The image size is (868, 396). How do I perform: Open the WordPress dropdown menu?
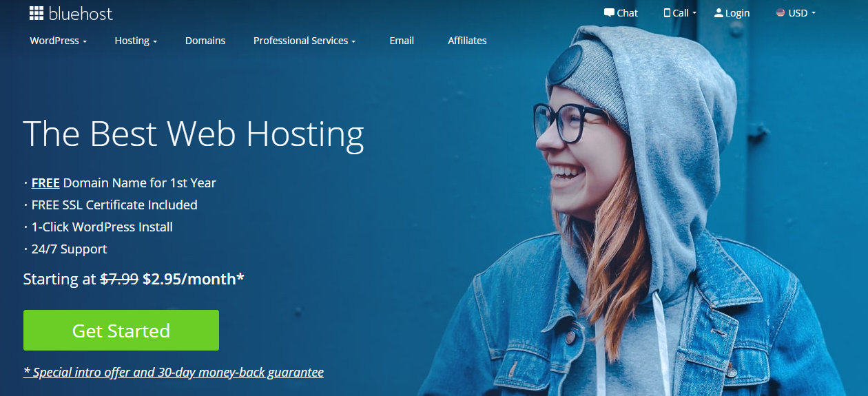click(58, 41)
